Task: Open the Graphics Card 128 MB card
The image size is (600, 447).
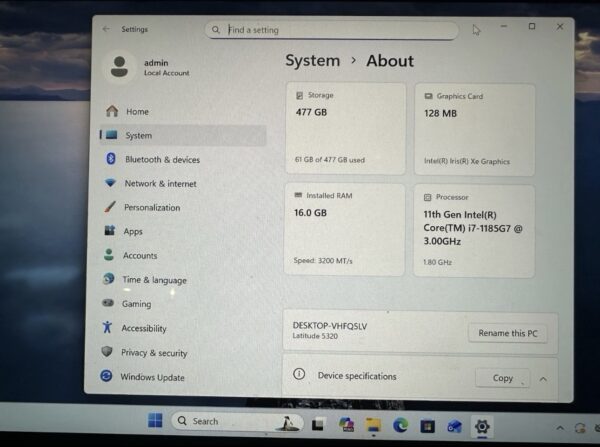Action: point(474,130)
